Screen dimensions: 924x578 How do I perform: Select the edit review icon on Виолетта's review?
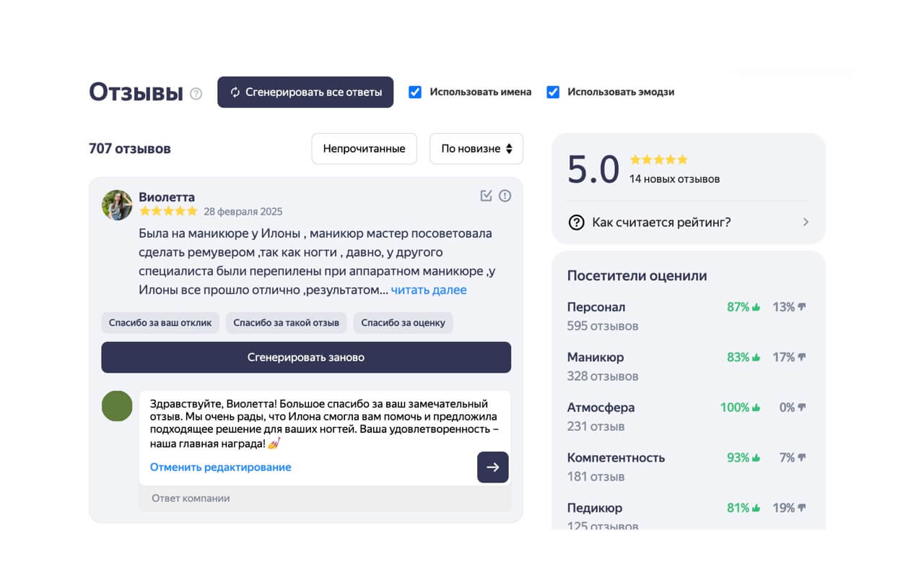pyautogui.click(x=487, y=195)
